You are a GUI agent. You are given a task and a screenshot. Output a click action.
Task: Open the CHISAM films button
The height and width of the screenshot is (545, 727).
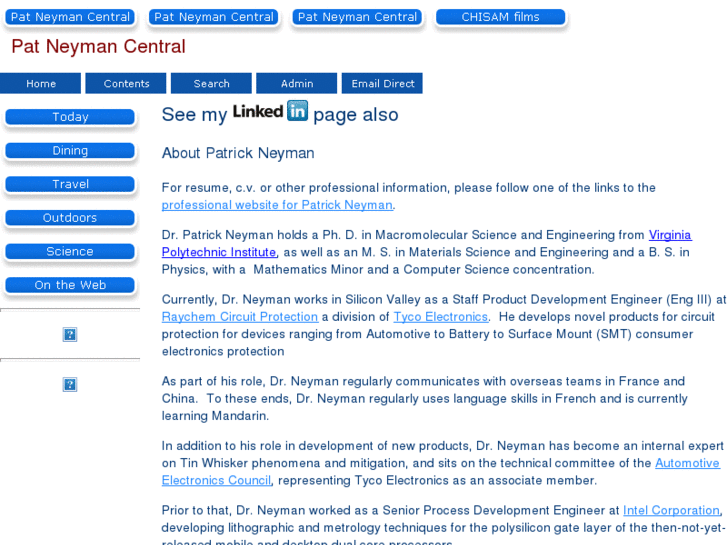(x=501, y=17)
